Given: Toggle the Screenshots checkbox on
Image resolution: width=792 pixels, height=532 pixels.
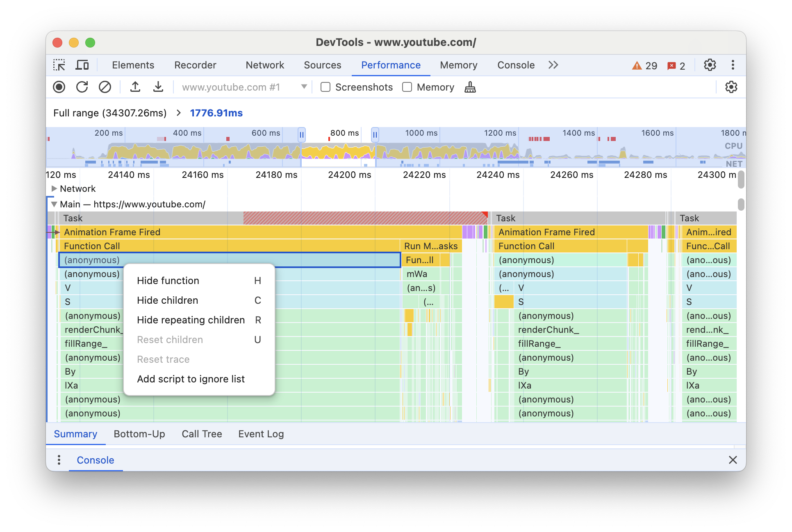Looking at the screenshot, I should [325, 87].
